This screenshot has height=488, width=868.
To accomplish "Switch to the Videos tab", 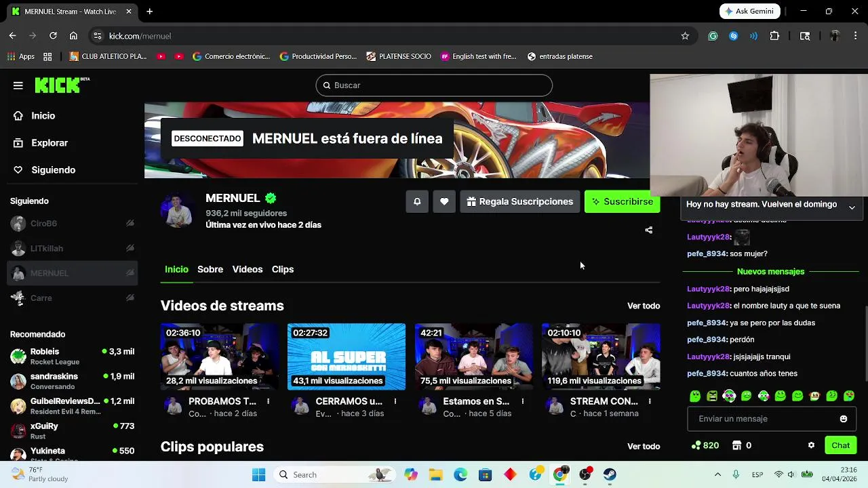I will pos(248,269).
